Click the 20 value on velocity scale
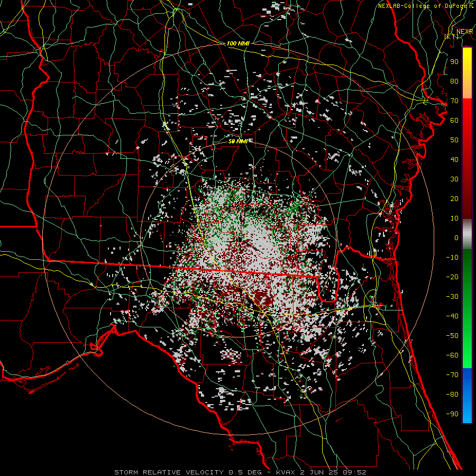This screenshot has height=476, width=476. pyautogui.click(x=454, y=199)
